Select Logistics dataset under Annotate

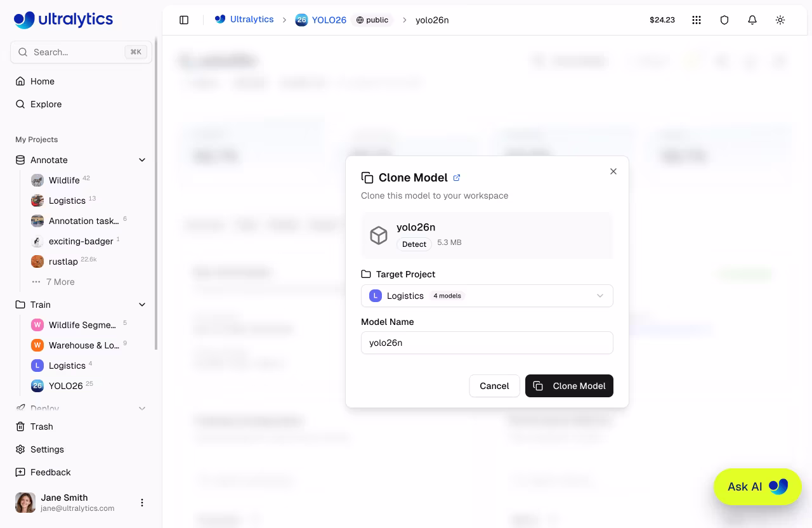point(67,201)
